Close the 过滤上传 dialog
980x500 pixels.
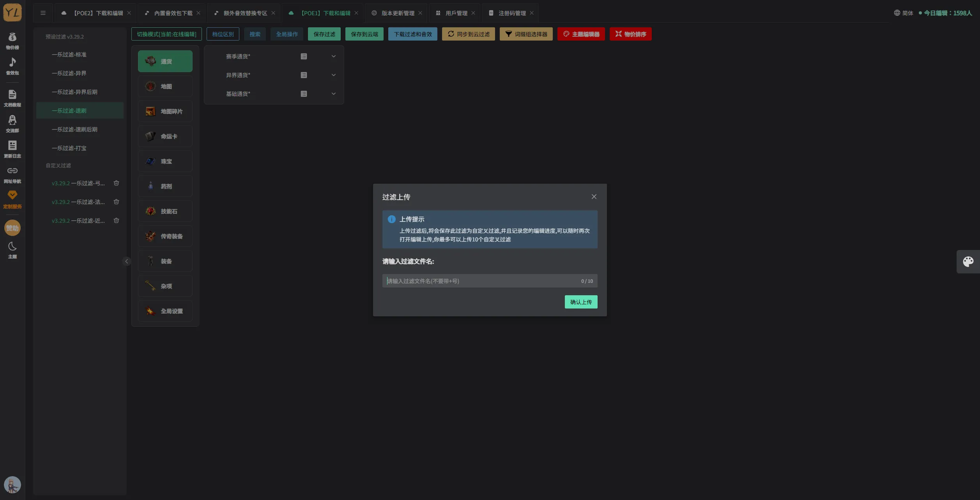[x=594, y=197]
